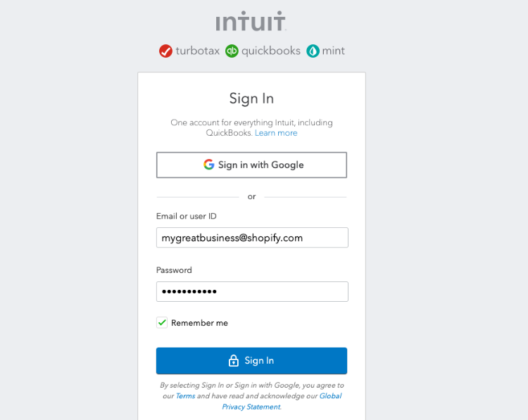Screen dimensions: 528x420
Task: Open the Learn more link
Action: (276, 133)
